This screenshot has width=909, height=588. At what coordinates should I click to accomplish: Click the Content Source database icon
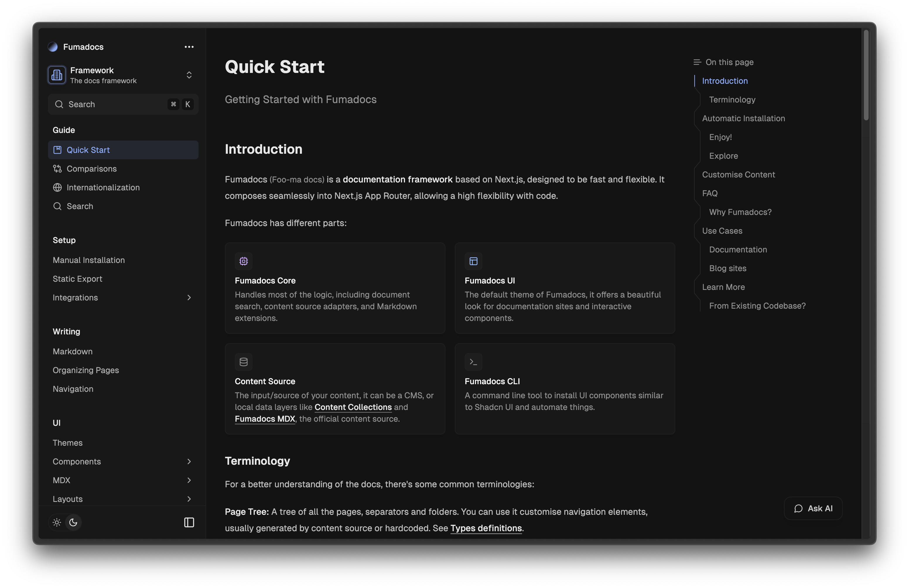[x=244, y=362]
